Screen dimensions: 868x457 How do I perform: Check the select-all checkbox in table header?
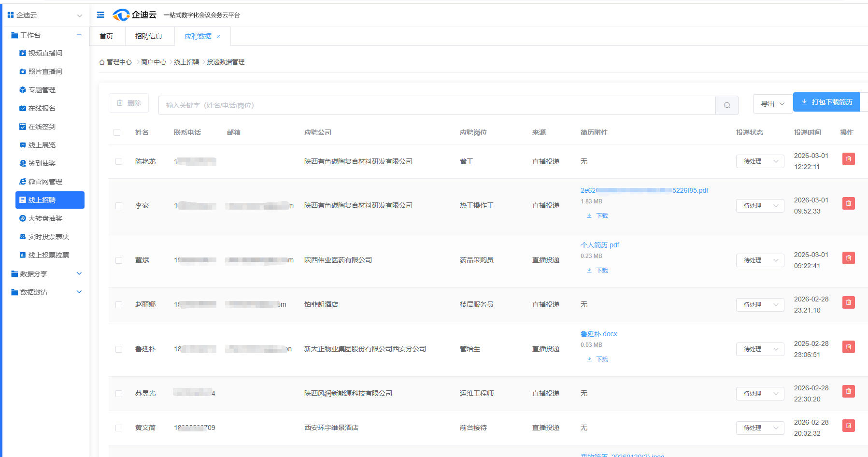click(x=117, y=132)
